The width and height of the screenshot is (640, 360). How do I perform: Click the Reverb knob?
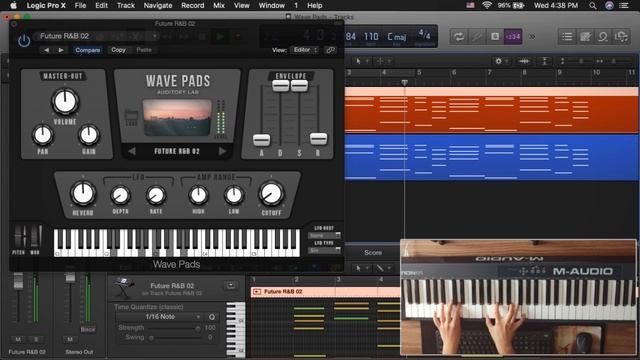pyautogui.click(x=83, y=193)
